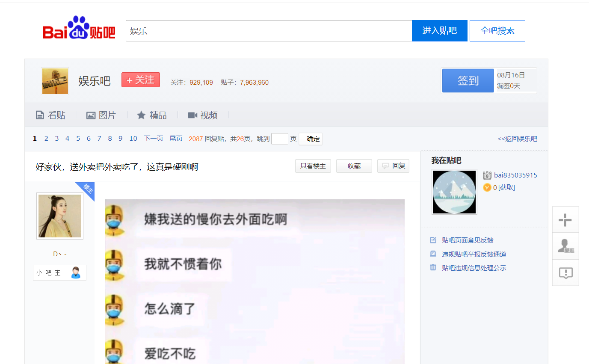
Task: Switch to the 看贴 tab
Action: [50, 115]
